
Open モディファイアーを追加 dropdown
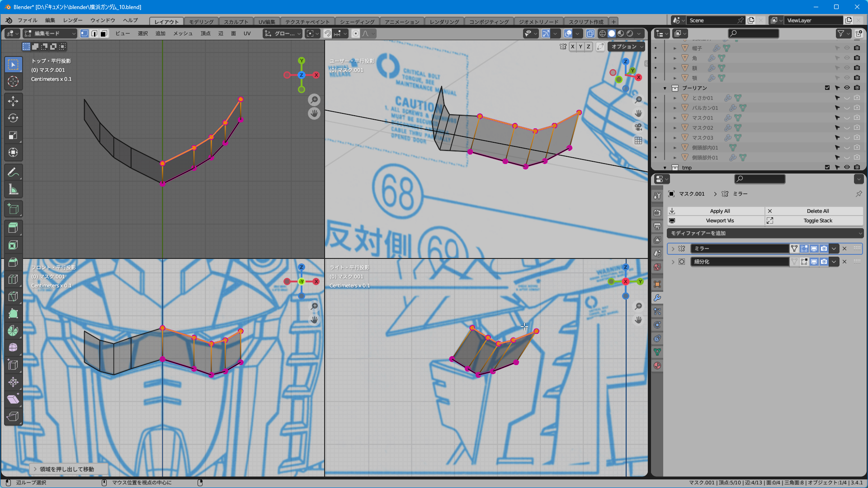click(x=765, y=233)
